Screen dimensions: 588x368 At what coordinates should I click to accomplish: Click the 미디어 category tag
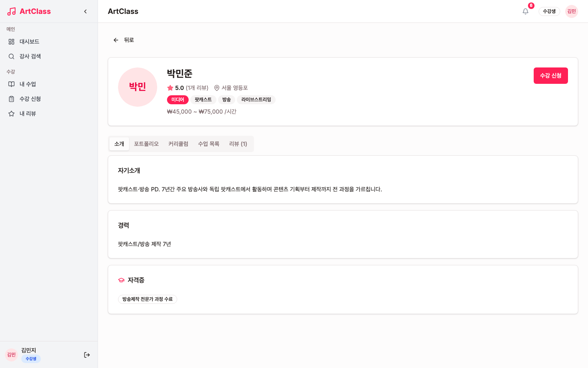pos(178,100)
